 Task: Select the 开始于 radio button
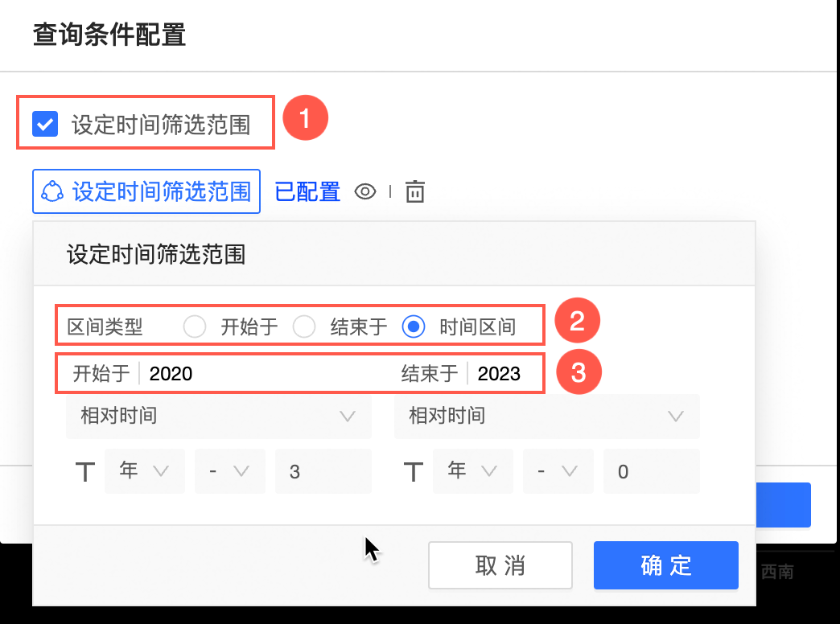pyautogui.click(x=195, y=326)
